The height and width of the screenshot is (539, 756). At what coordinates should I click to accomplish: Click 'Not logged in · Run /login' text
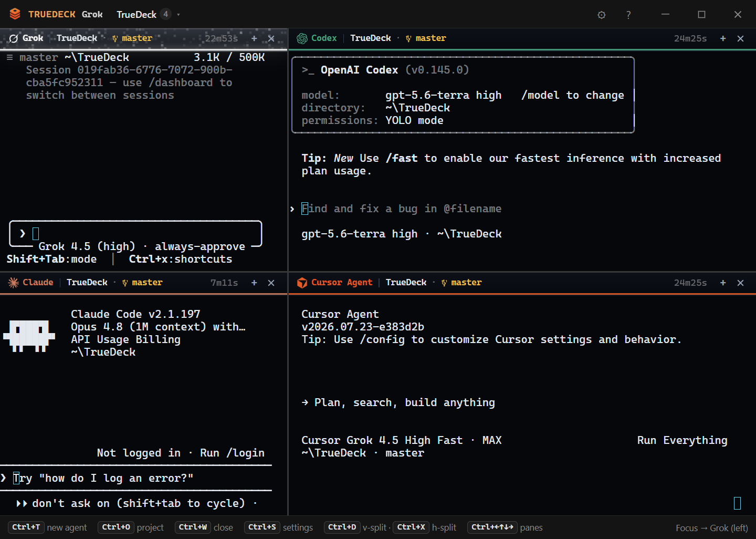181,453
